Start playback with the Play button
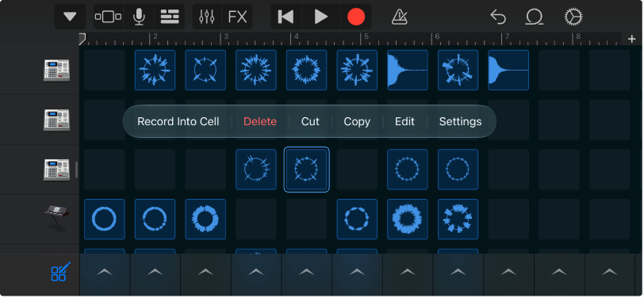This screenshot has height=298, width=644. click(321, 17)
